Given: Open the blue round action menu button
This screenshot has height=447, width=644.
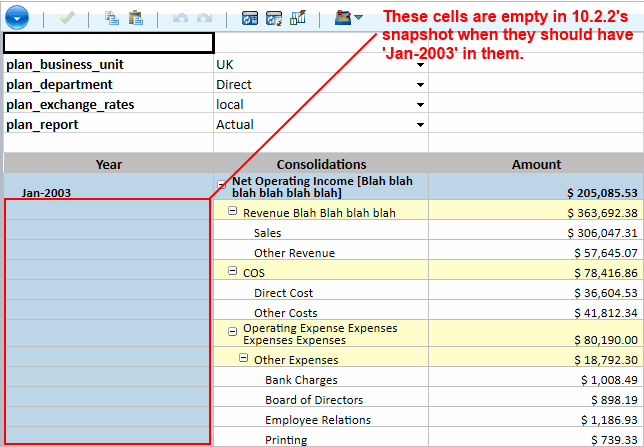Looking at the screenshot, I should click(18, 16).
